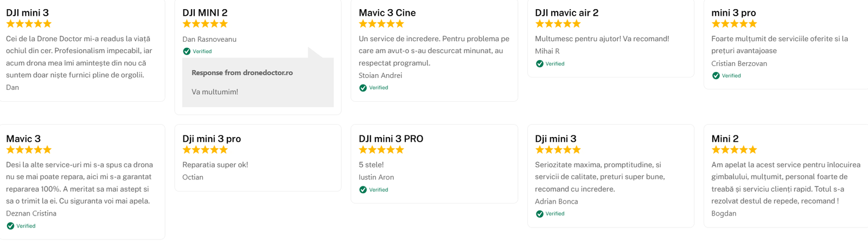The image size is (868, 241).
Task: Click the verified badge below Stoian Andrei
Action: (363, 88)
